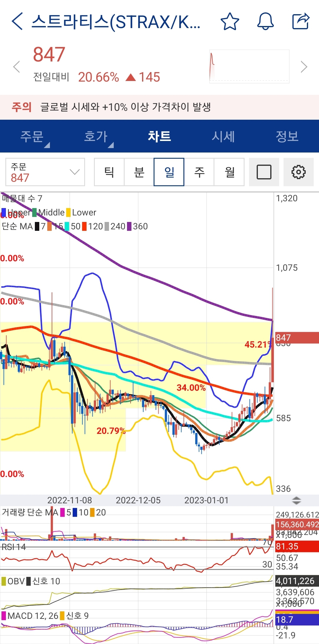The image size is (319, 644).
Task: Go to previous coin with the gray left chevron
Action: pyautogui.click(x=17, y=67)
